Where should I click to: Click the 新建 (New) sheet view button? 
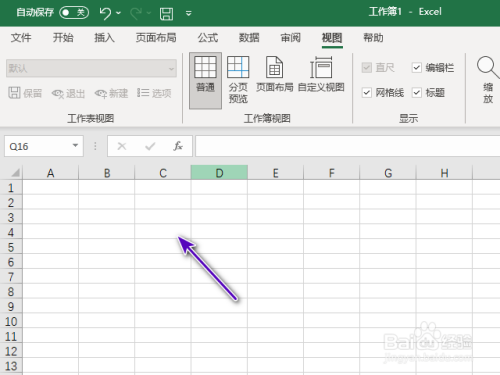111,93
